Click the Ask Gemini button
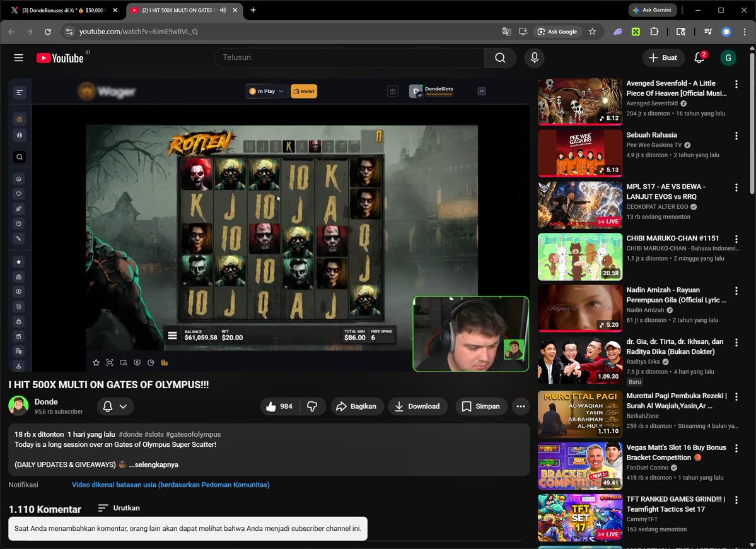 point(653,10)
